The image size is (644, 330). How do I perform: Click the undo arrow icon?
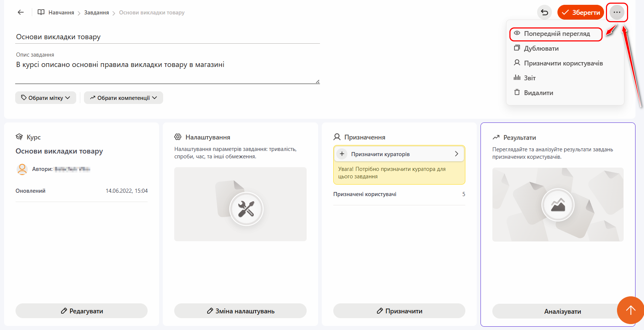pos(544,12)
